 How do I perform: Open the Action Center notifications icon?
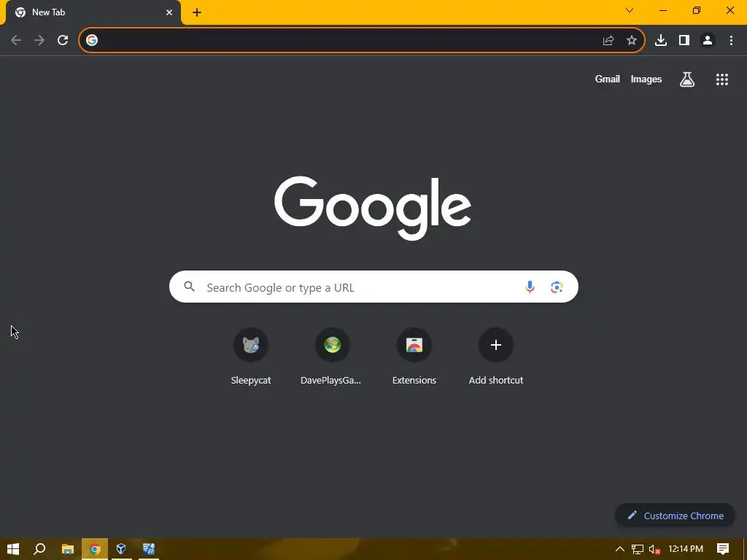pos(723,549)
